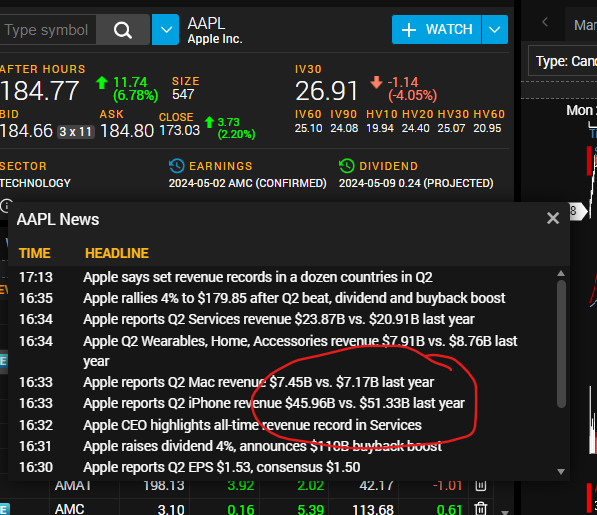Click the news scrollbar down arrow
The height and width of the screenshot is (515, 597).
(x=561, y=472)
